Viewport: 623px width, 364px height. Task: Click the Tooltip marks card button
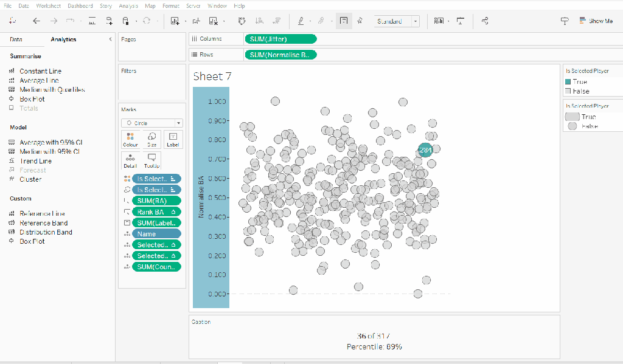[151, 160]
